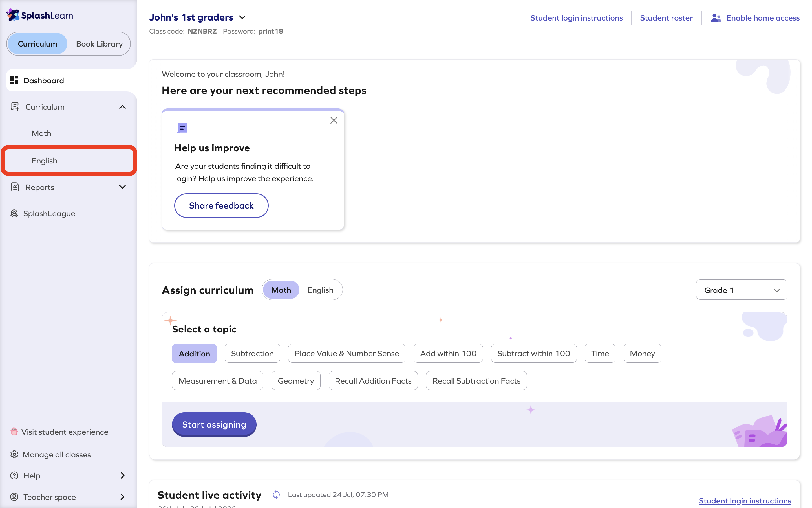Viewport: 812px width, 508px height.
Task: Select the Recall Subtraction Facts topic
Action: 476,381
